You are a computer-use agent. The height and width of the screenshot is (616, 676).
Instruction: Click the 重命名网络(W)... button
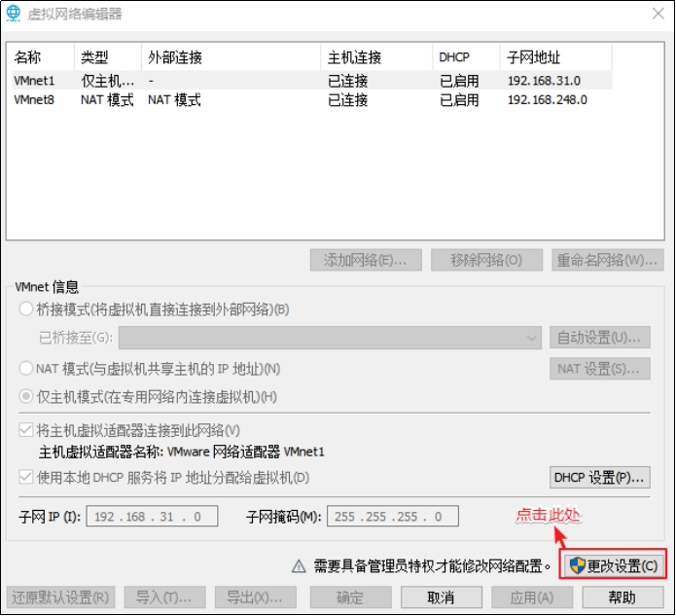point(608,260)
